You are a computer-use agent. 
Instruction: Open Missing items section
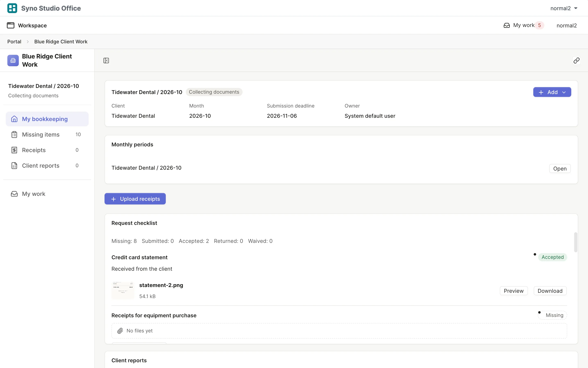point(47,135)
